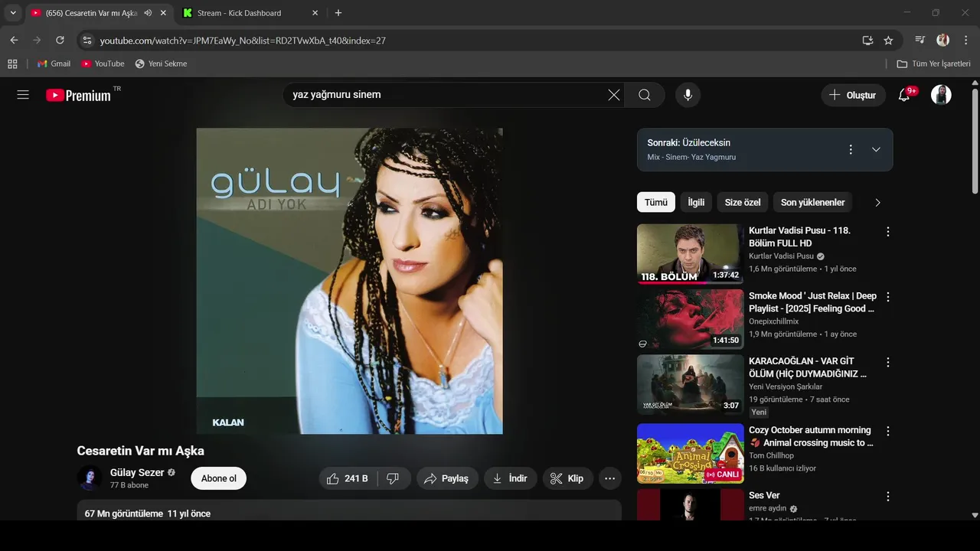
Task: Click the YouTube page vertical scrollbar
Action: pos(975,142)
